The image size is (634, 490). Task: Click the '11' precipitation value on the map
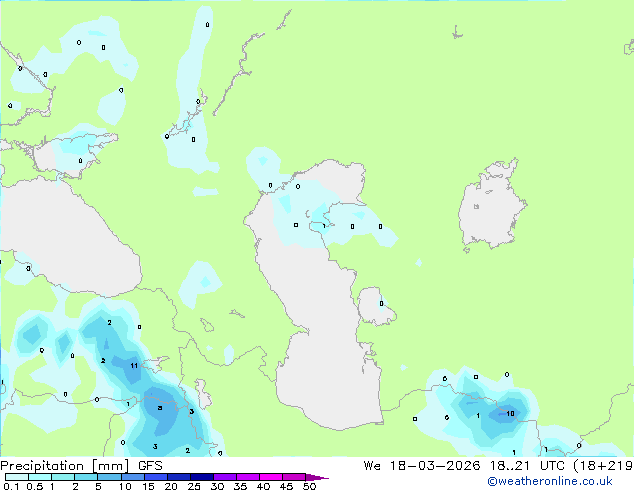(x=134, y=365)
